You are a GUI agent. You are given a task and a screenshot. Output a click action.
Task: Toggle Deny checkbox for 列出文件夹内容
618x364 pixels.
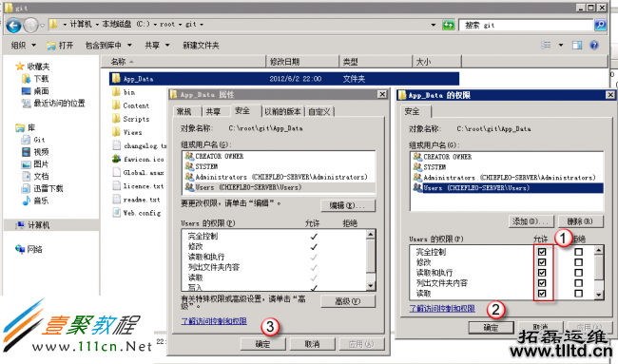[579, 283]
